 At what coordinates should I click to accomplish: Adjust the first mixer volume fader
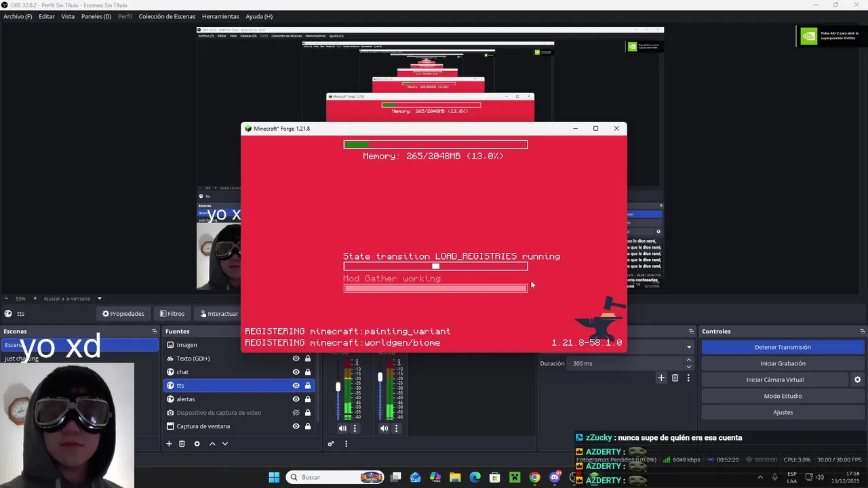point(338,387)
